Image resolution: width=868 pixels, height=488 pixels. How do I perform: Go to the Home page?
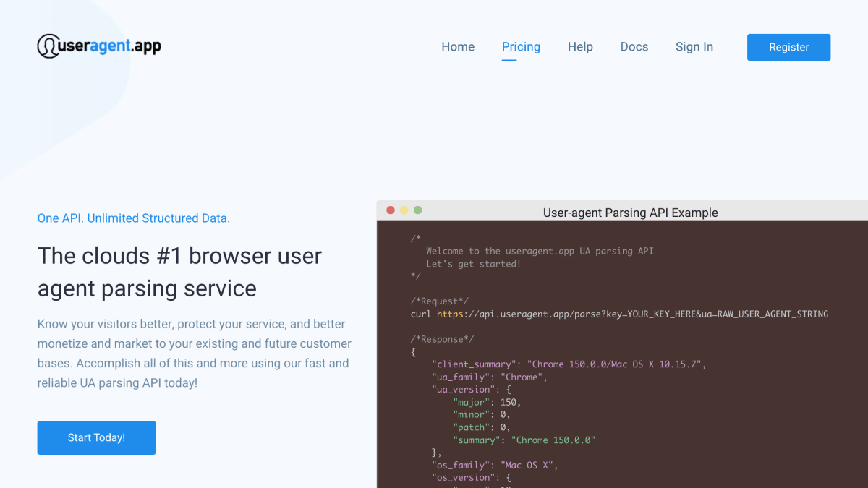[458, 47]
